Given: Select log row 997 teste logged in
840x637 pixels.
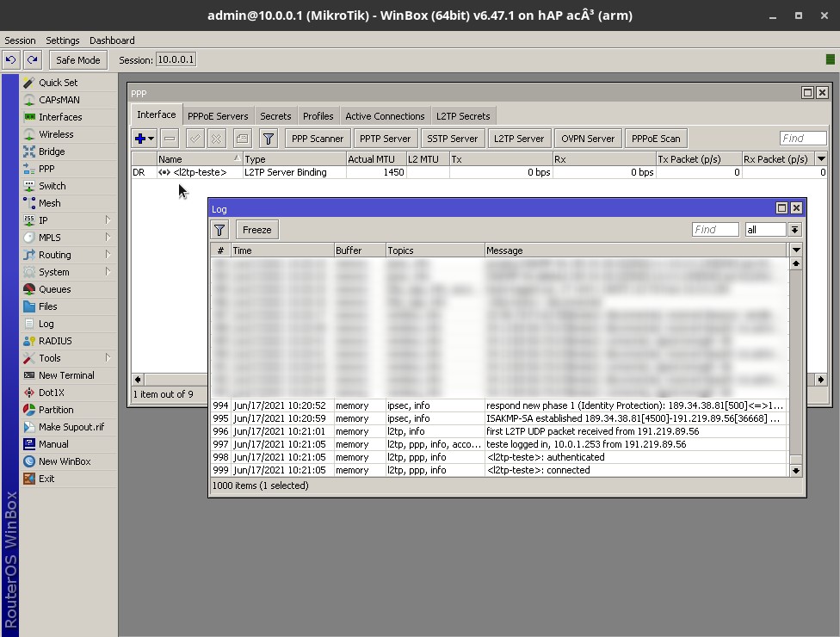Looking at the screenshot, I should (500, 444).
